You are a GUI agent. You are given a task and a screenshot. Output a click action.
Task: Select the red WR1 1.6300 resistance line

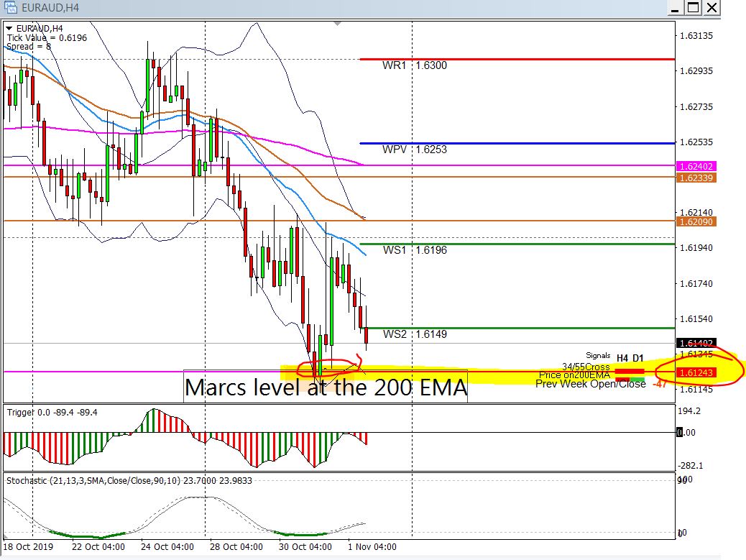pyautogui.click(x=517, y=59)
